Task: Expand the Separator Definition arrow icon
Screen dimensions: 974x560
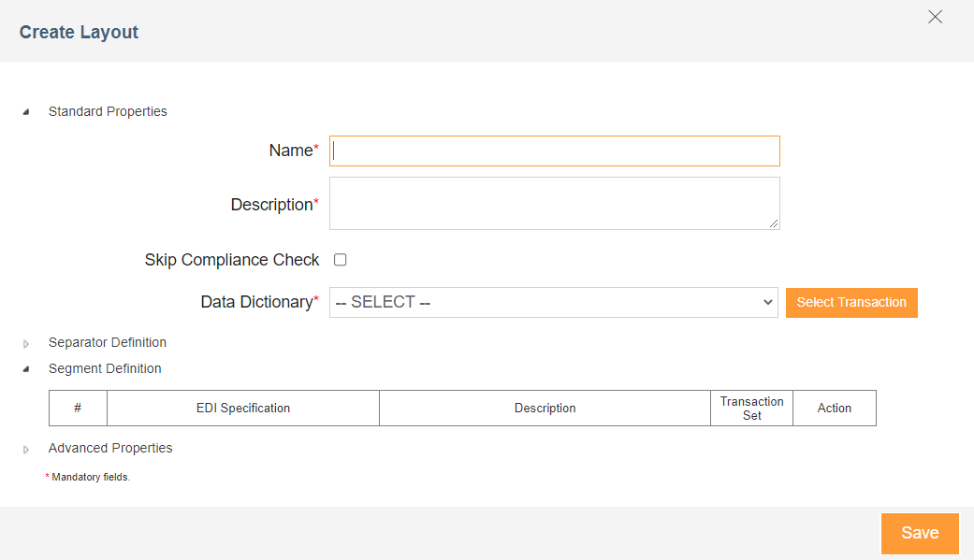Action: (26, 343)
